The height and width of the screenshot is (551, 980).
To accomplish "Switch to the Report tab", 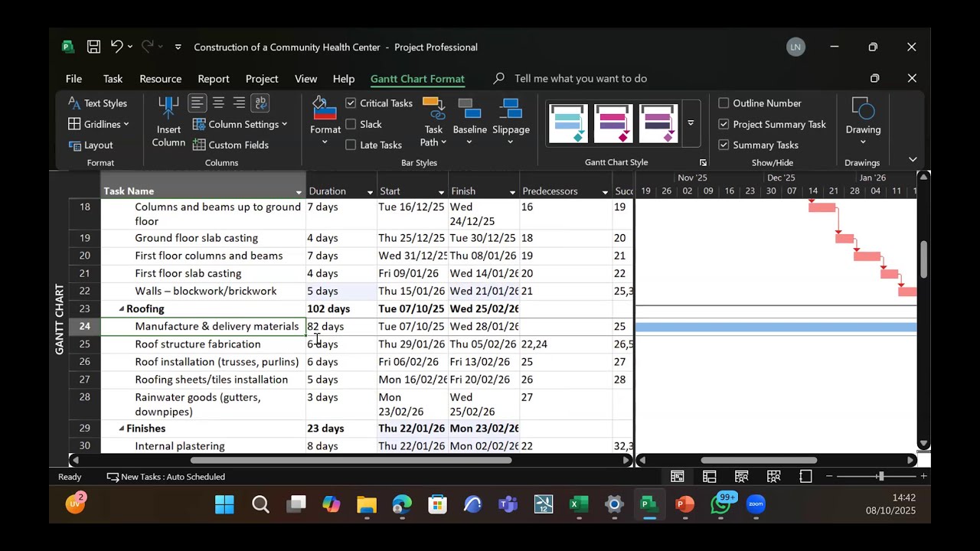I will click(x=213, y=78).
